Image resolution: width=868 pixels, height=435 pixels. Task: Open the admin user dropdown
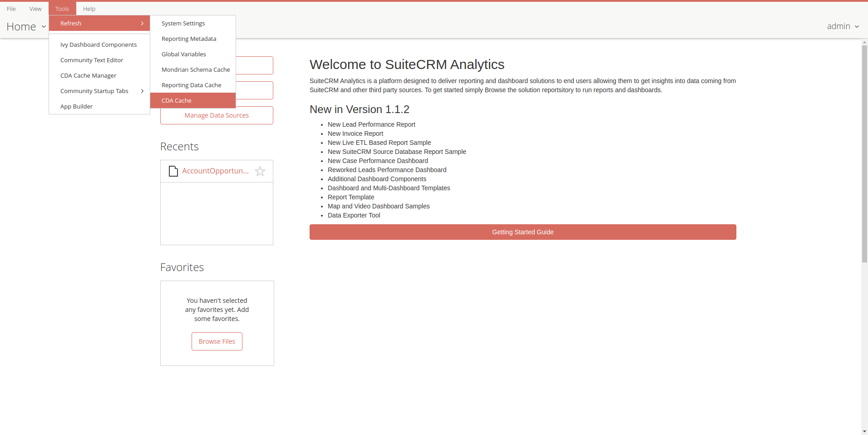[843, 26]
